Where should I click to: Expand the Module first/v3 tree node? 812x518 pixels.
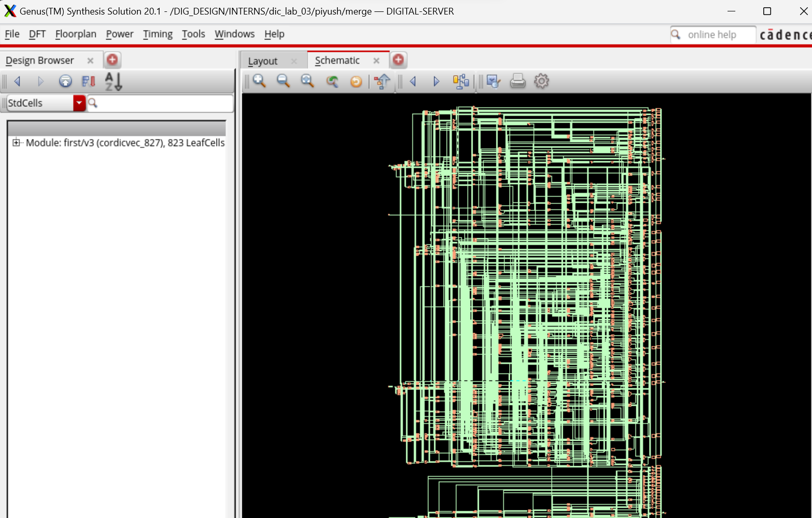point(16,143)
